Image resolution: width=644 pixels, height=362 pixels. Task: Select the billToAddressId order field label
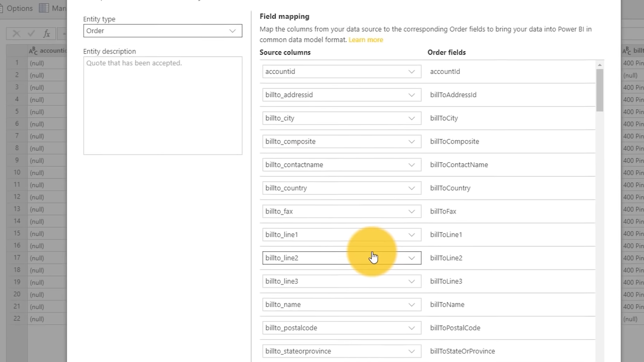(x=453, y=95)
